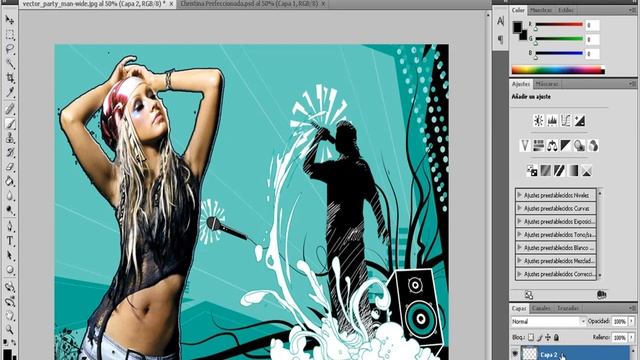Open the Paragraph panel icon
The image size is (640, 360).
(500, 40)
